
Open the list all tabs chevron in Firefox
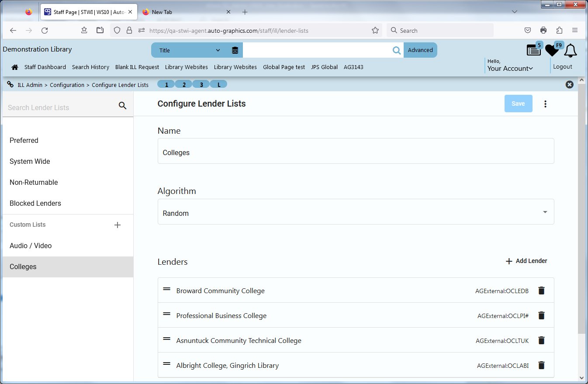point(515,12)
